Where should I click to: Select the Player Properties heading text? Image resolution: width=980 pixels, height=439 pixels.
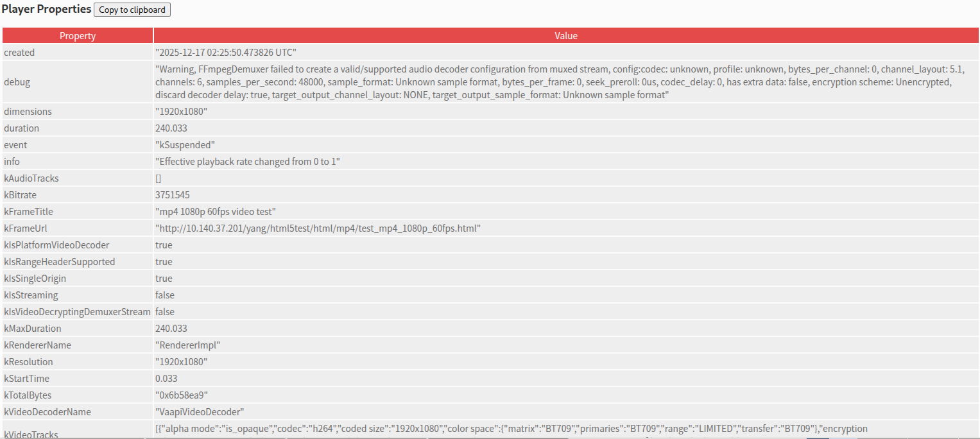[46, 10]
